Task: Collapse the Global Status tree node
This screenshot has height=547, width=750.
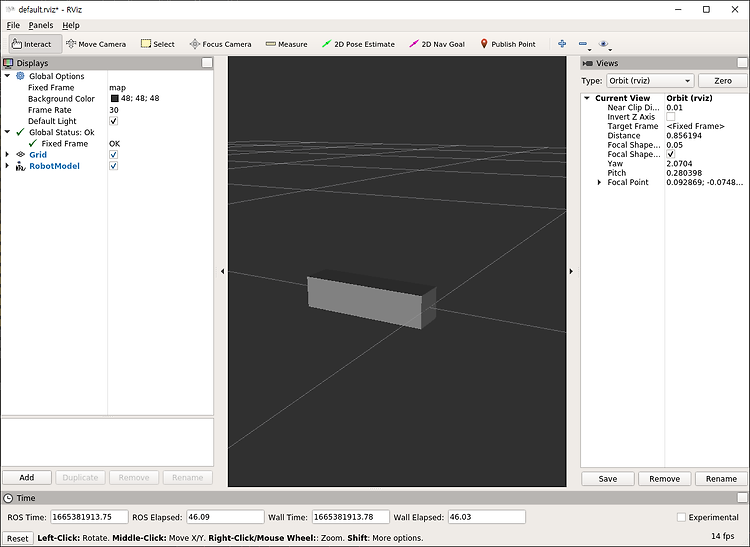Action: [x=7, y=132]
